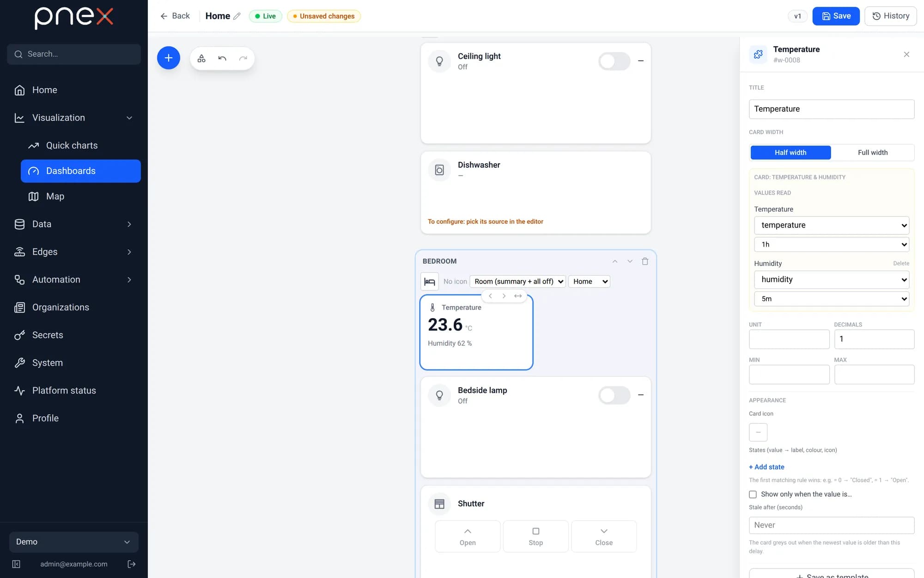924x578 pixels.
Task: Check 'Show only when the value is…'
Action: click(x=753, y=494)
